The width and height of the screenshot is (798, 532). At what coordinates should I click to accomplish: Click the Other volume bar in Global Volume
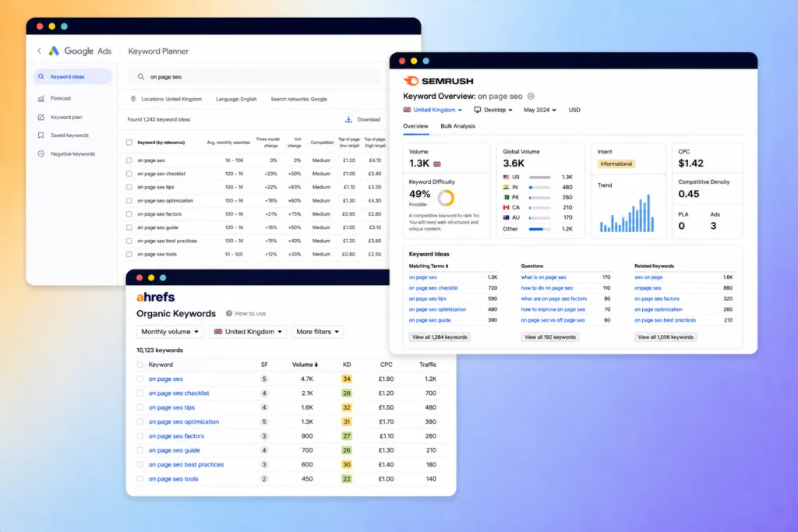[x=539, y=229]
